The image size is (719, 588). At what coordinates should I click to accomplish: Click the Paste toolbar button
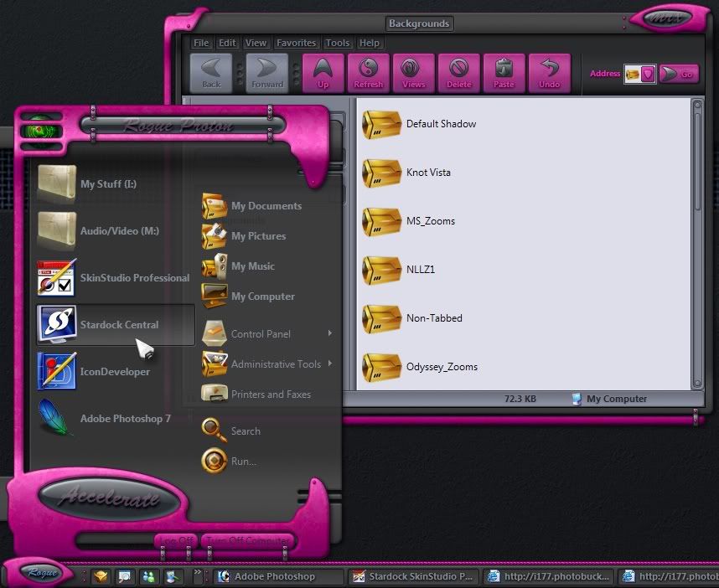(504, 74)
